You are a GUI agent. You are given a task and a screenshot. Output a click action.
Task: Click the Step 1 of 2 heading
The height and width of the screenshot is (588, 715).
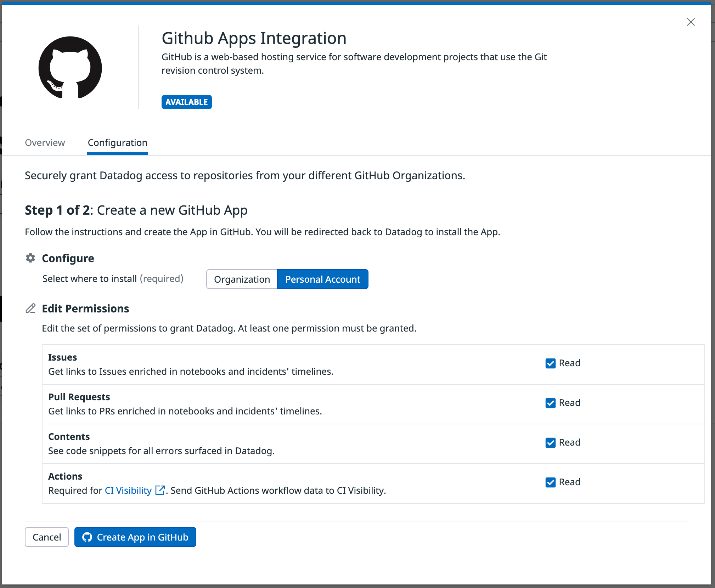pos(136,210)
